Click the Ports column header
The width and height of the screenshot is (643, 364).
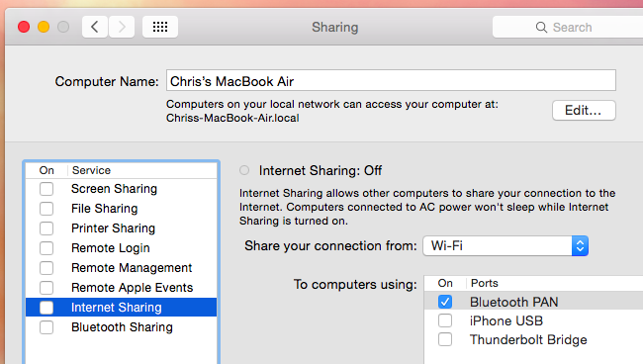(x=485, y=283)
